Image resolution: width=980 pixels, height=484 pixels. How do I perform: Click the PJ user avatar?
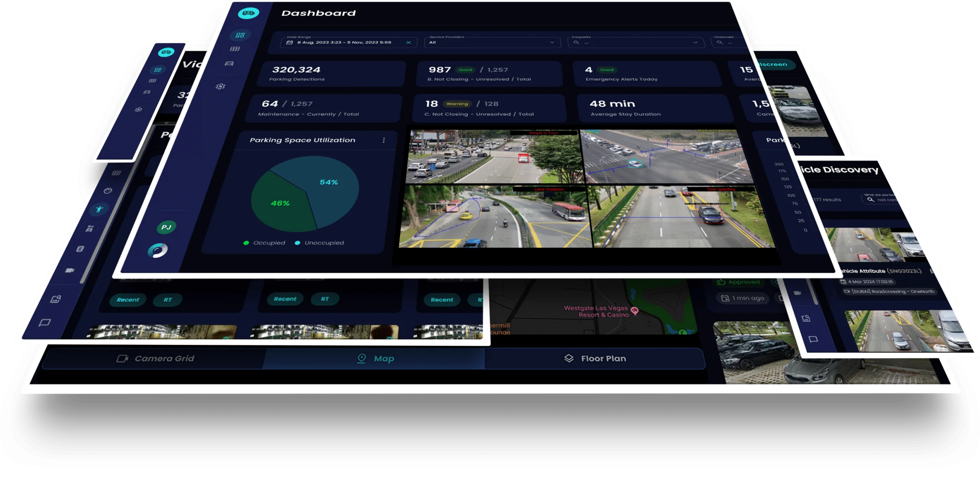pyautogui.click(x=166, y=227)
